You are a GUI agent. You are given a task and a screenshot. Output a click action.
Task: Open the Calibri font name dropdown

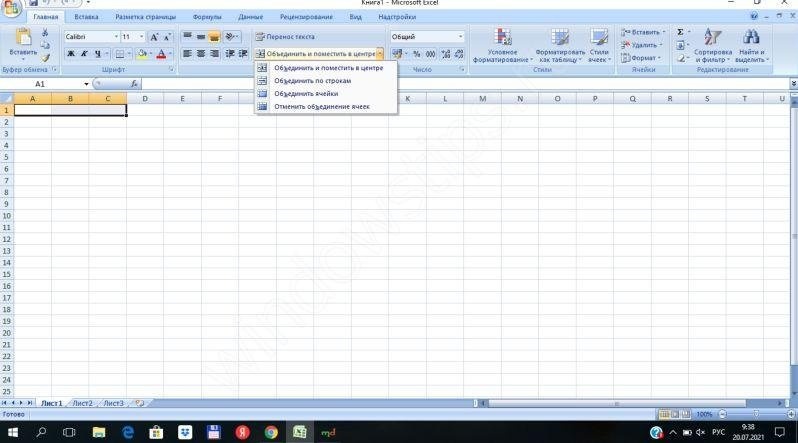(116, 37)
